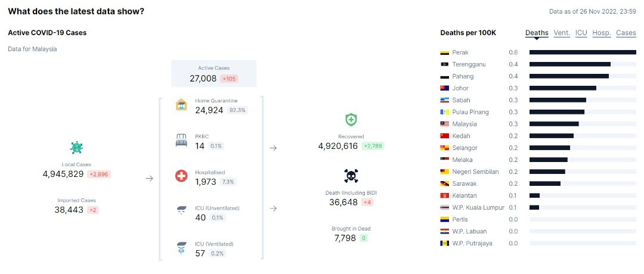Click the ICU (Unventilated) patient icon
Viewport: 644px width, 274px height.
click(181, 210)
